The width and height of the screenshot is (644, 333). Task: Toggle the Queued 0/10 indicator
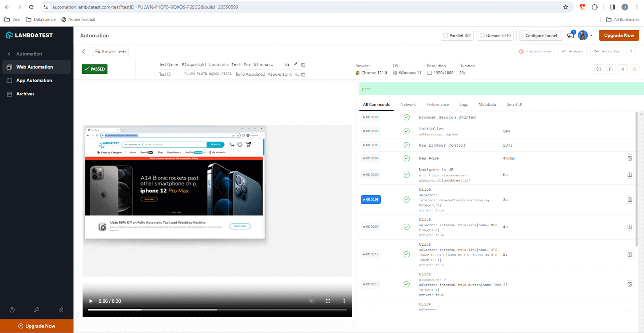click(495, 35)
